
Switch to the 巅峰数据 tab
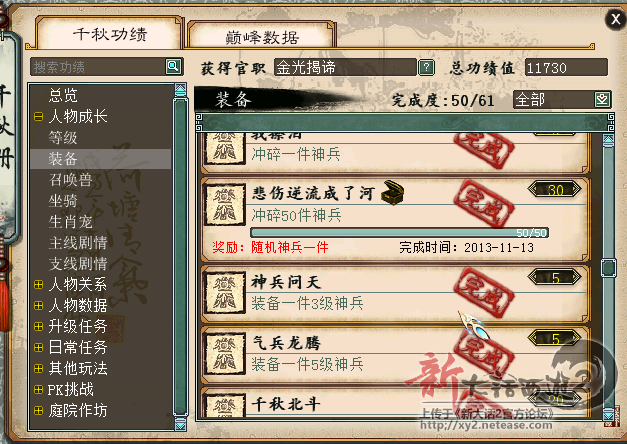(x=262, y=37)
